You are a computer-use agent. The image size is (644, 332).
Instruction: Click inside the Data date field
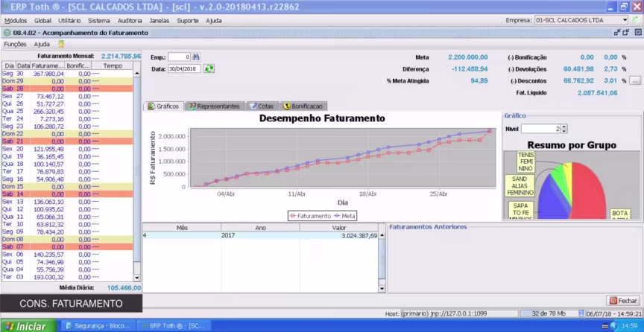(x=184, y=68)
